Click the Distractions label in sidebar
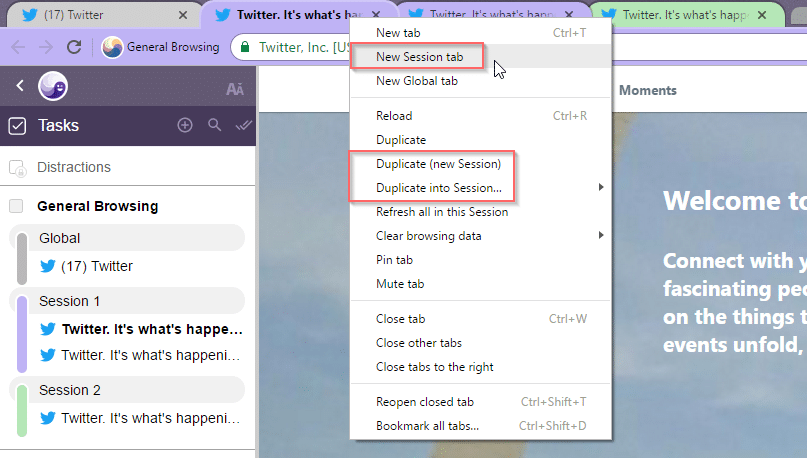807x458 pixels. pyautogui.click(x=74, y=167)
